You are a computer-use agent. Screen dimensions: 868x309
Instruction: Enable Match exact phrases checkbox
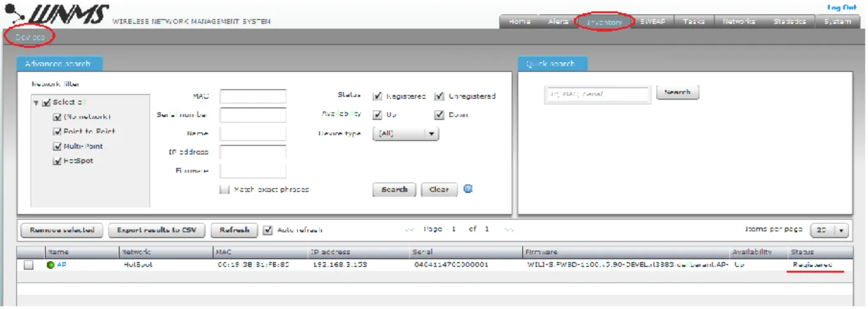[x=223, y=189]
